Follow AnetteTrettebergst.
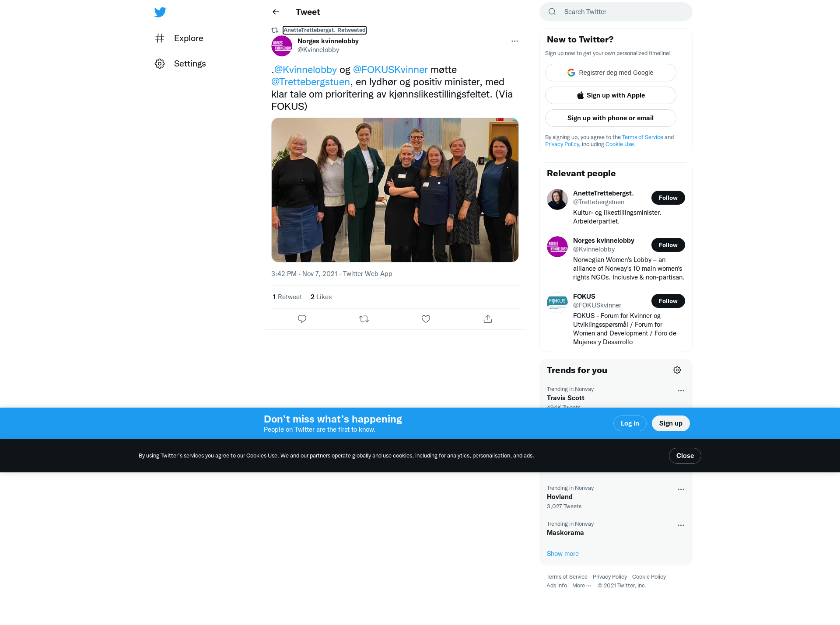The image size is (840, 625). tap(668, 198)
